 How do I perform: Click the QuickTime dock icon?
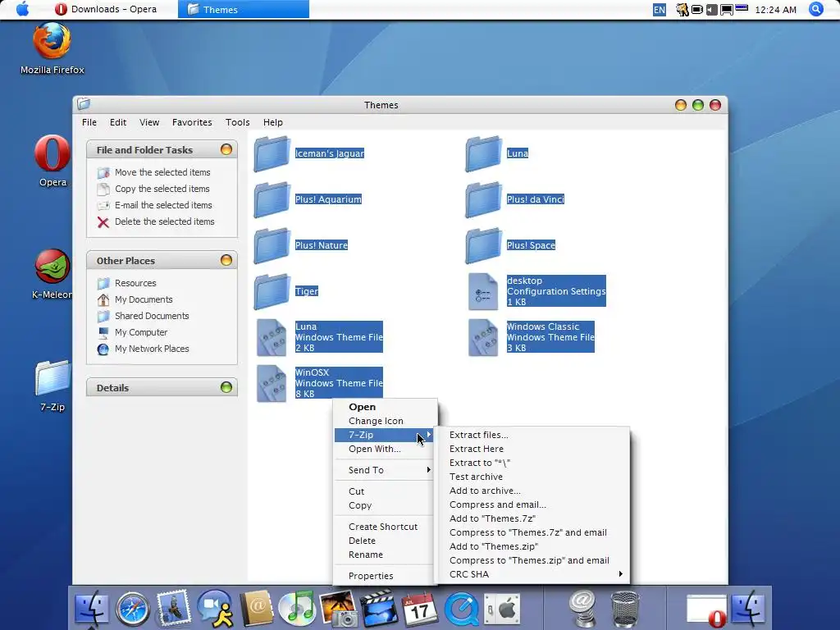[x=461, y=609]
